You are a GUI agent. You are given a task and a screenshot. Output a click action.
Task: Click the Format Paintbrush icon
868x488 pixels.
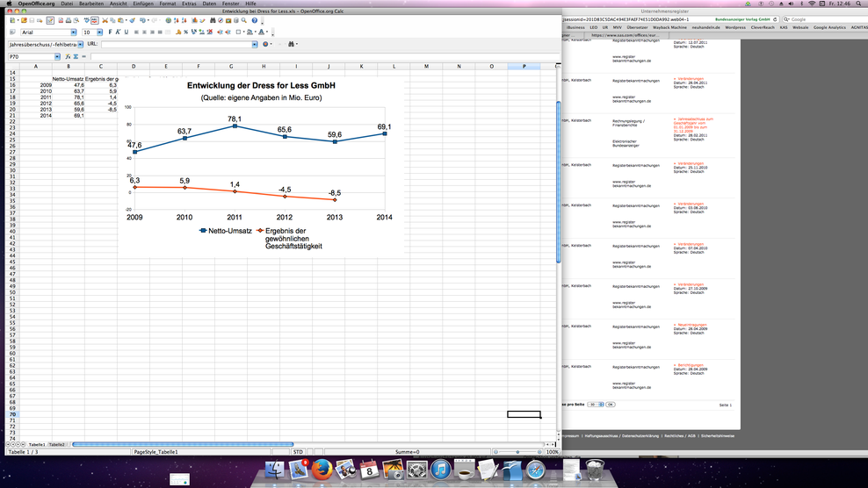[132, 20]
